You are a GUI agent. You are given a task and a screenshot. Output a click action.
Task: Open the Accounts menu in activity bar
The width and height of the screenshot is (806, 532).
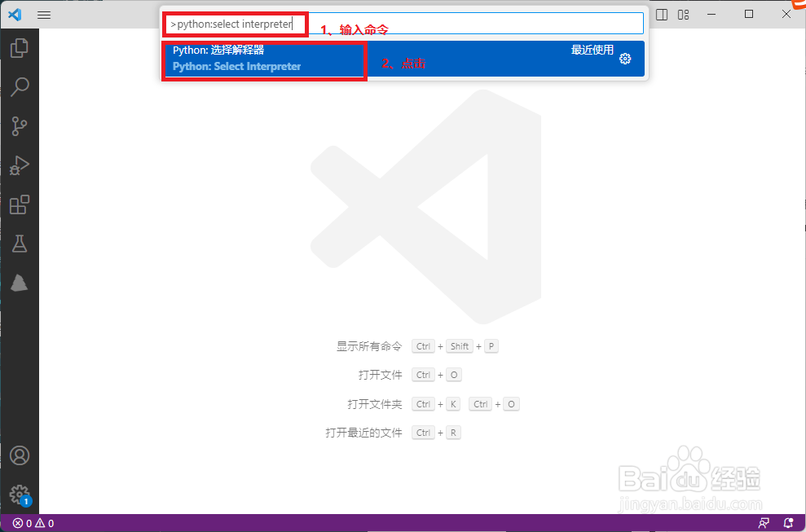[20, 455]
